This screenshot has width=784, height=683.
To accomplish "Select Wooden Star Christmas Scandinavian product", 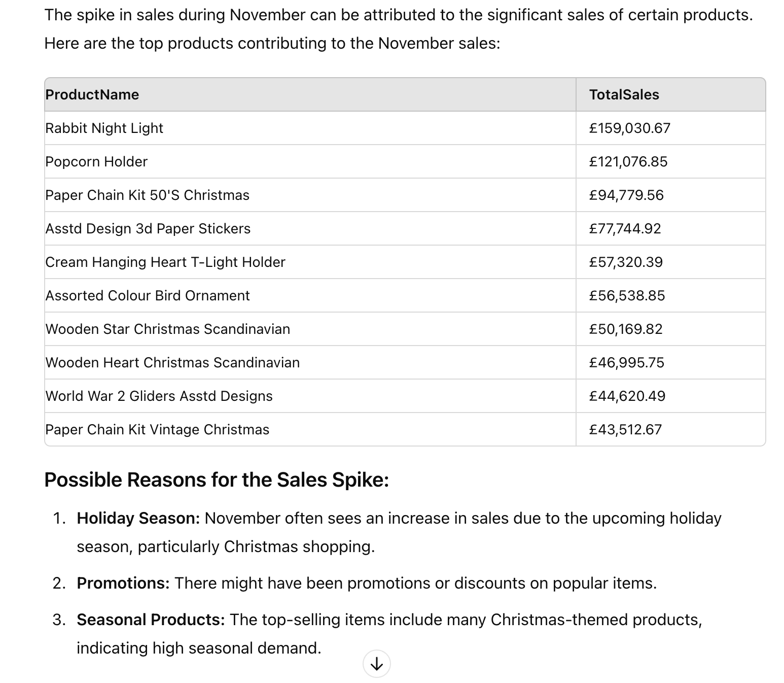I will click(167, 329).
